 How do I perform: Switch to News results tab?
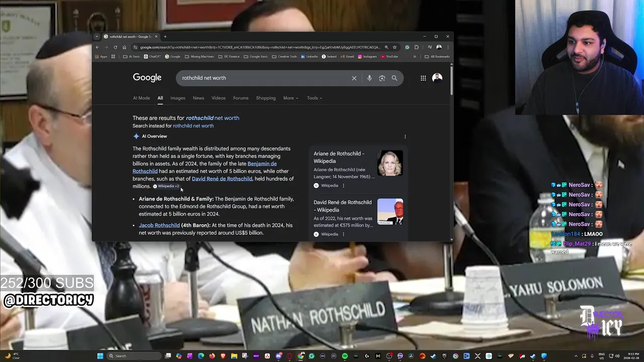click(x=198, y=98)
